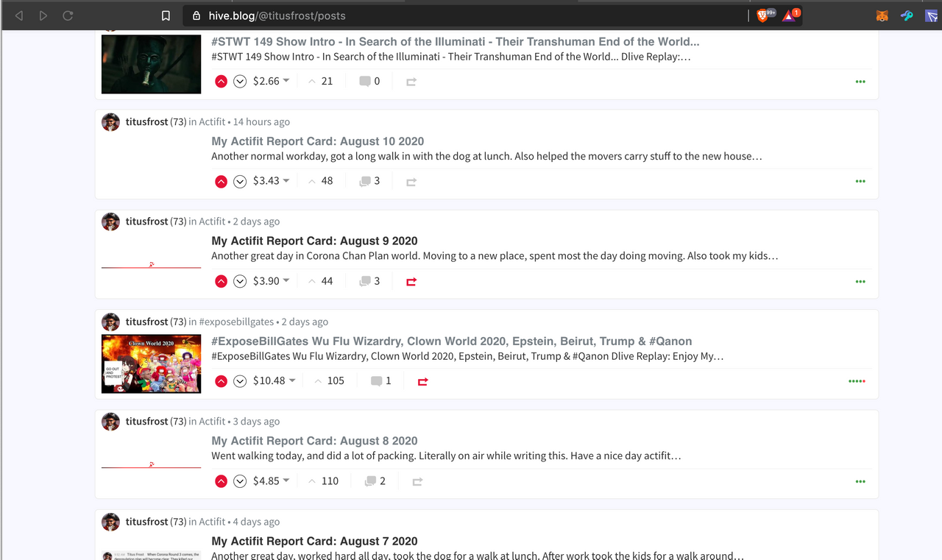Open the green dots menu on August 10 post
The image size is (942, 560).
(860, 181)
